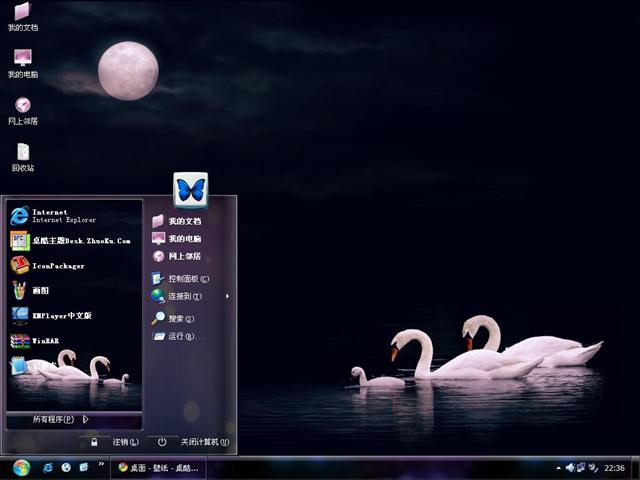
Task: Launch IconPackager from the Start menu
Action: coord(58,266)
